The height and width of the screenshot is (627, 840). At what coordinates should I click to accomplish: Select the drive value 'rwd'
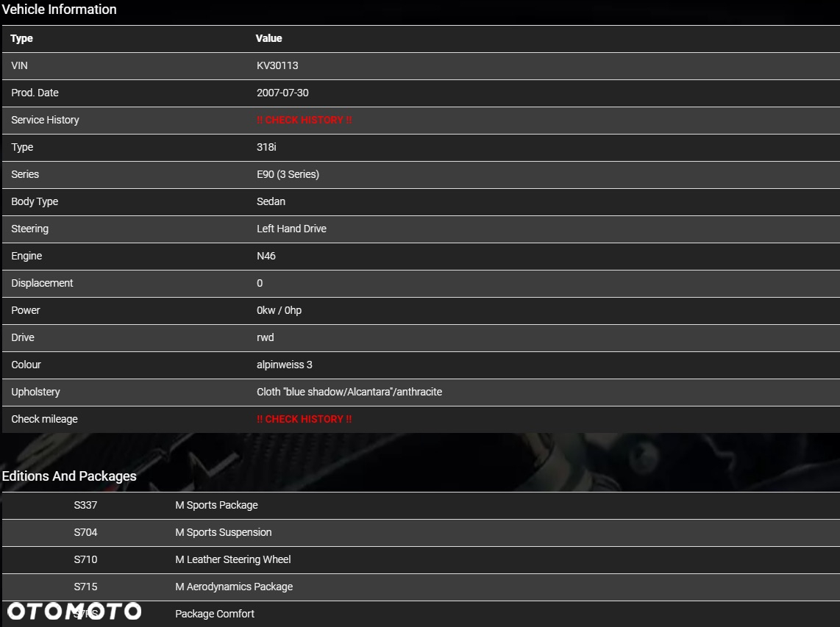pyautogui.click(x=266, y=338)
